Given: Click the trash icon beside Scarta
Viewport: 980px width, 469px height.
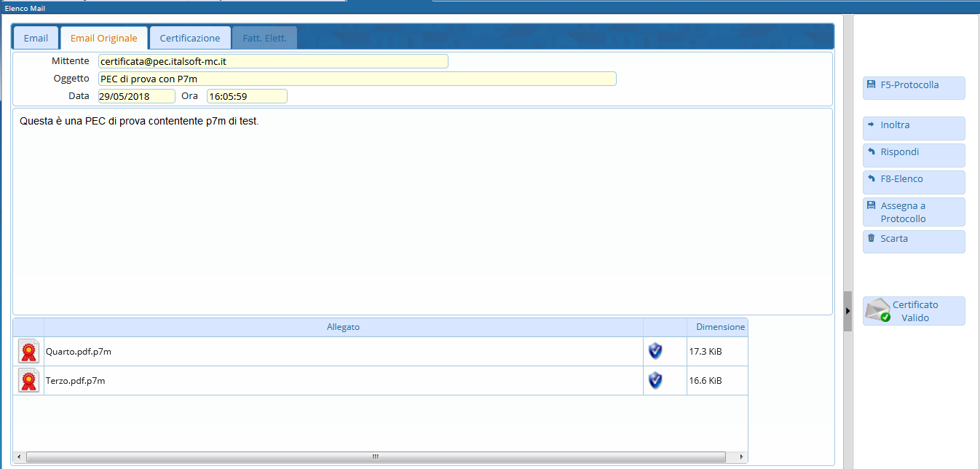Looking at the screenshot, I should [871, 238].
